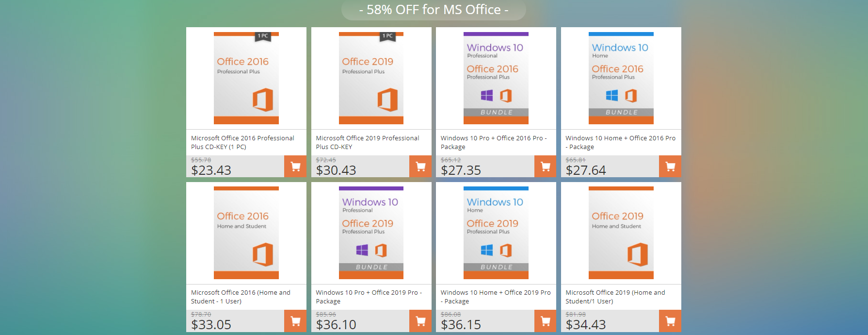Add Office 2016 Professional Plus CD-KEY to cart
The image size is (868, 335).
click(295, 167)
